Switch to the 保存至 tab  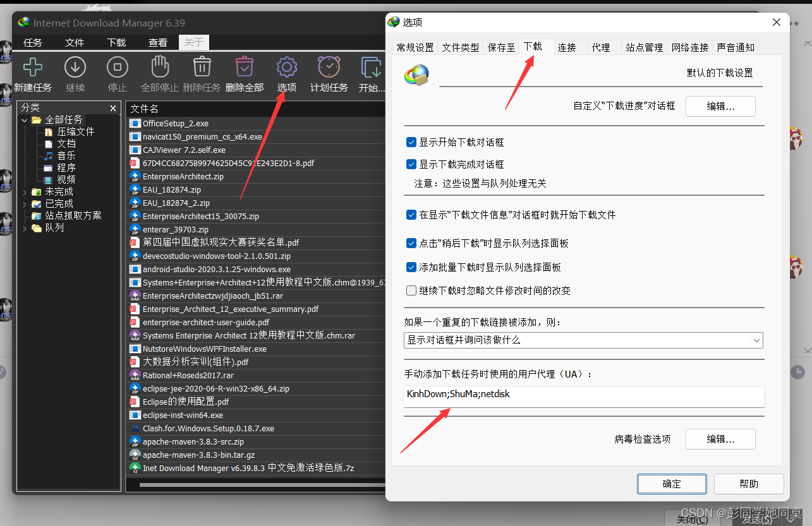(x=501, y=47)
